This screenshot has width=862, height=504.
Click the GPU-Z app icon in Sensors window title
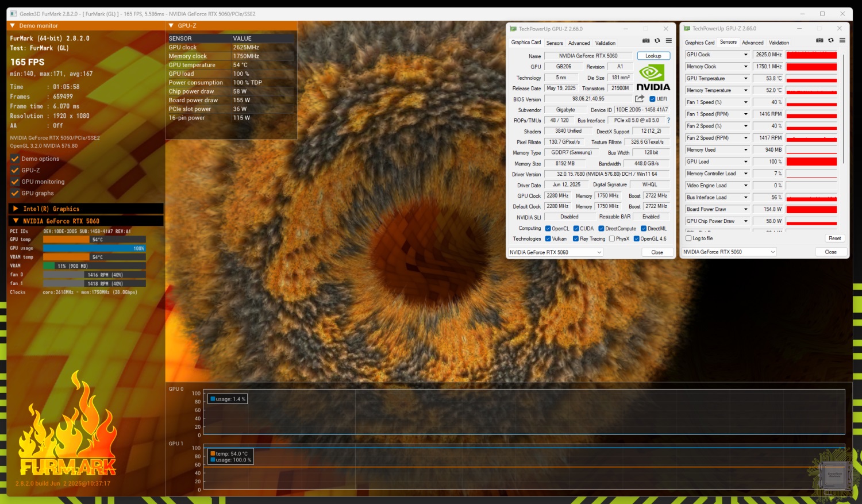pos(687,28)
